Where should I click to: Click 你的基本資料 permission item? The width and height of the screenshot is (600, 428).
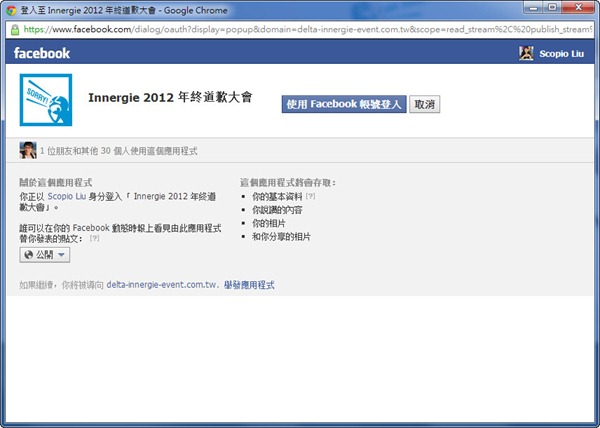[277, 196]
